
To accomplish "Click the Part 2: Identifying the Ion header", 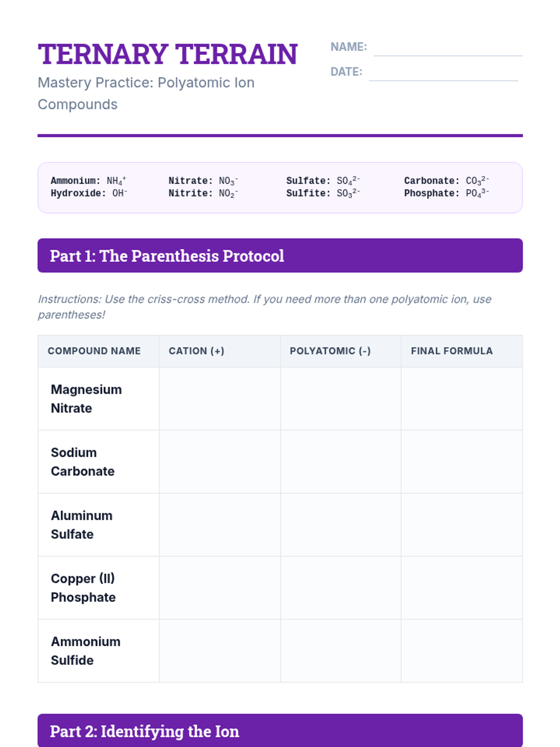I will click(280, 731).
